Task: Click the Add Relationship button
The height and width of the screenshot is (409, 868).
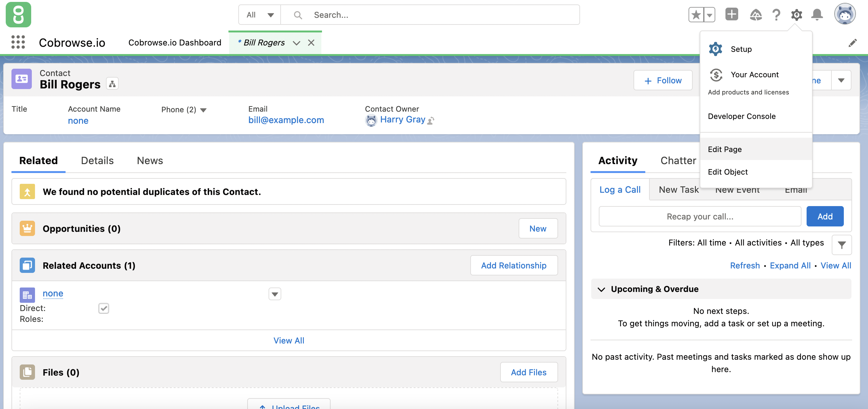Action: point(514,265)
